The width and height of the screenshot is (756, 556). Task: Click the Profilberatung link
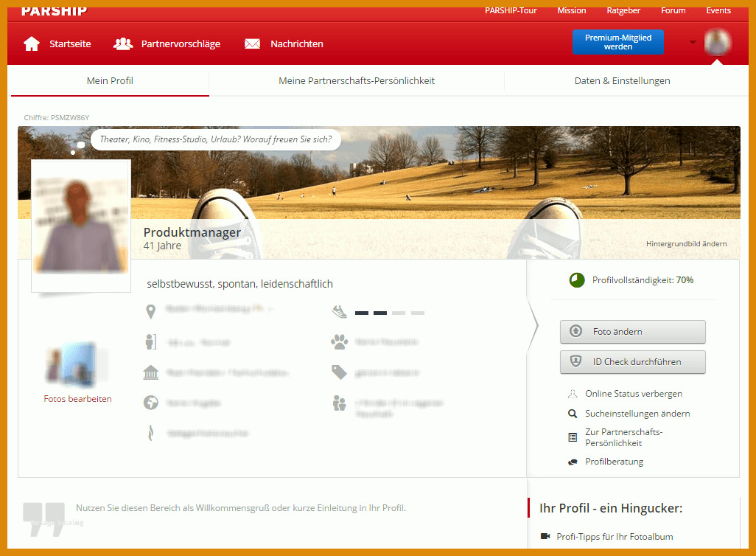point(615,462)
